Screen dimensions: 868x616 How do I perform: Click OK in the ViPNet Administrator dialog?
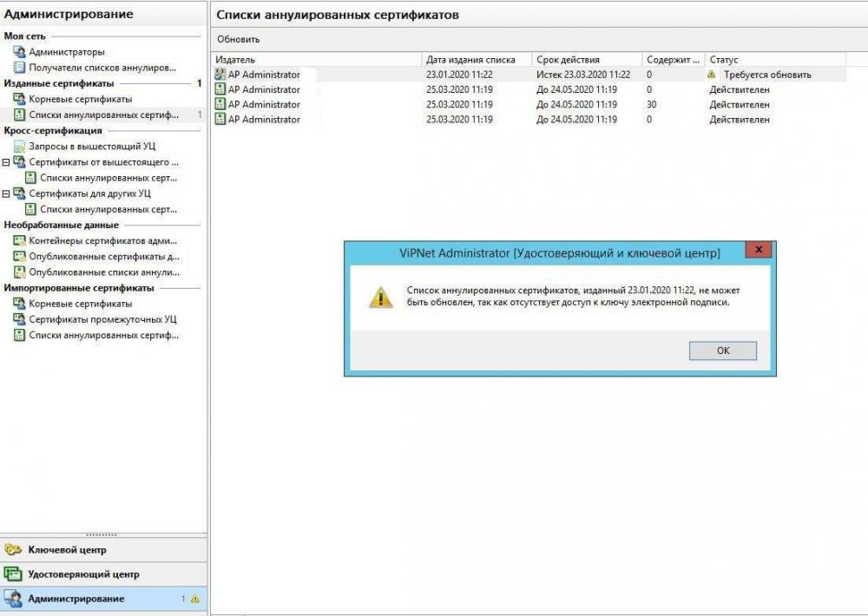[x=722, y=351]
